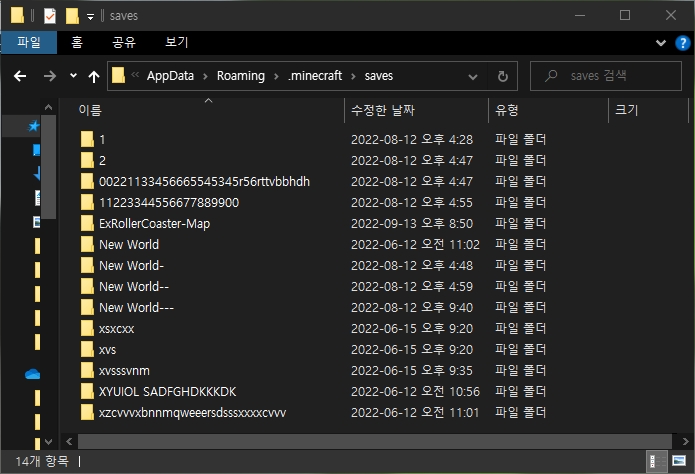Click .minecraft in the address path
The width and height of the screenshot is (695, 474).
315,76
